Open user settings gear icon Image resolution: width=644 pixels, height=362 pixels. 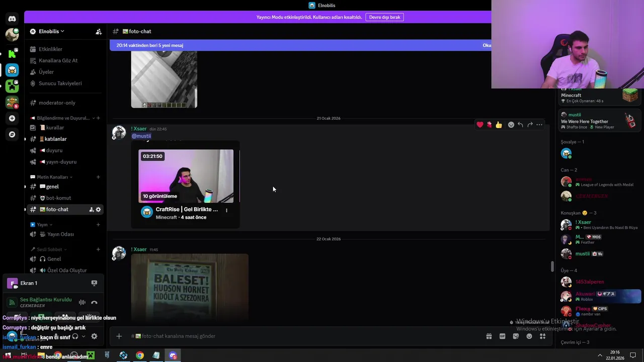[94, 336]
